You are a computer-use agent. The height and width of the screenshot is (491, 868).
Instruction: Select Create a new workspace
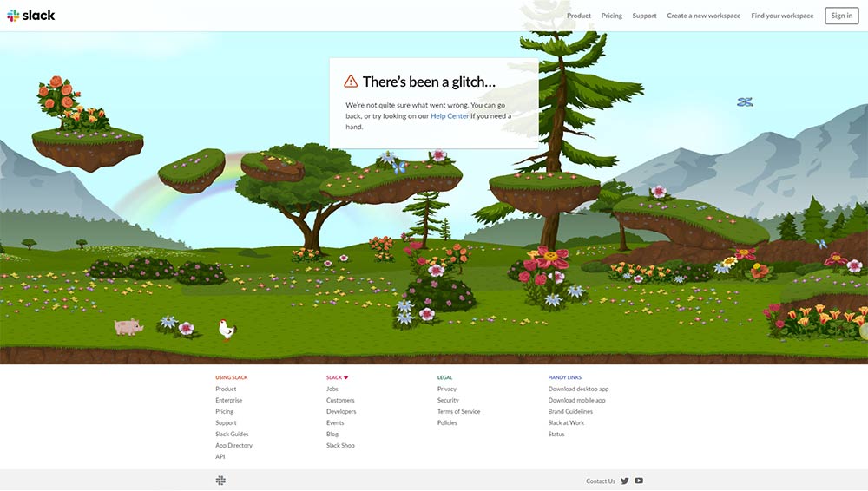coord(704,16)
